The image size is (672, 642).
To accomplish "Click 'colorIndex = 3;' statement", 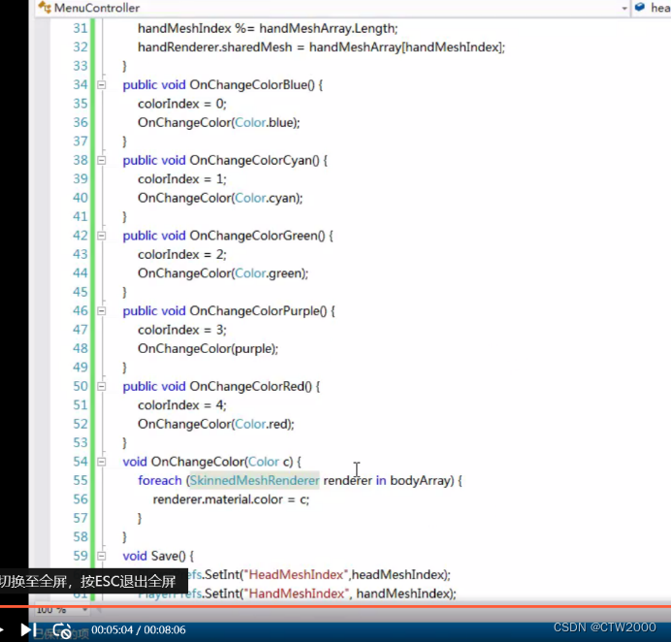I will pos(182,330).
